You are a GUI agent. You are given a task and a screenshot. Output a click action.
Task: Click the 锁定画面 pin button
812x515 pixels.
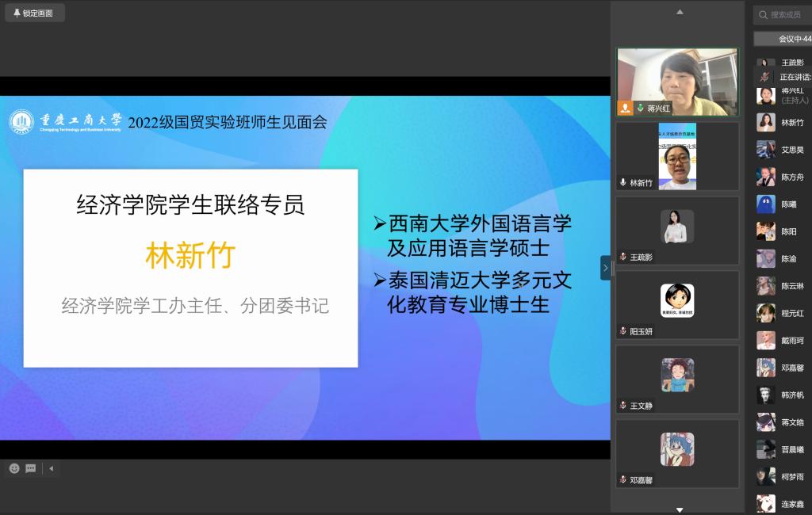point(33,13)
